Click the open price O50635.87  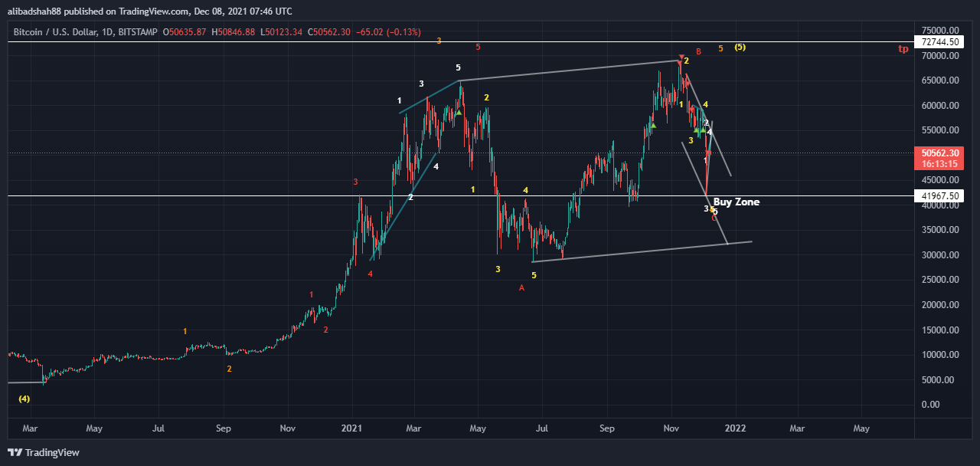[185, 31]
